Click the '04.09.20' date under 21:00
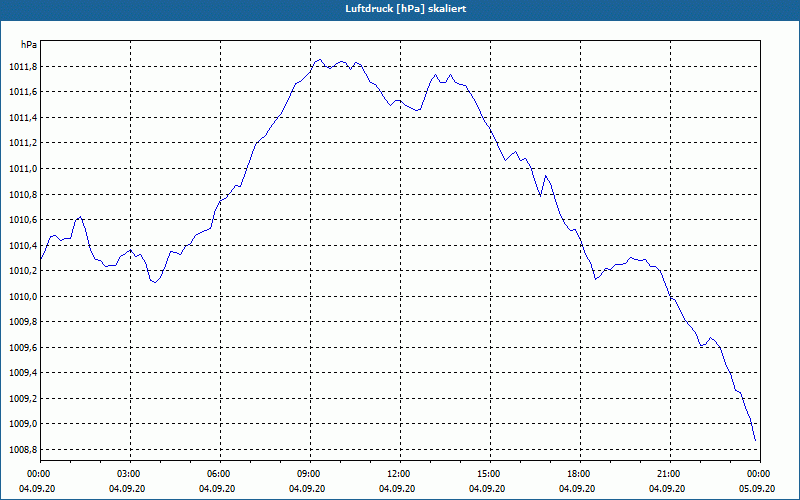The height and width of the screenshot is (500, 800). click(x=667, y=489)
